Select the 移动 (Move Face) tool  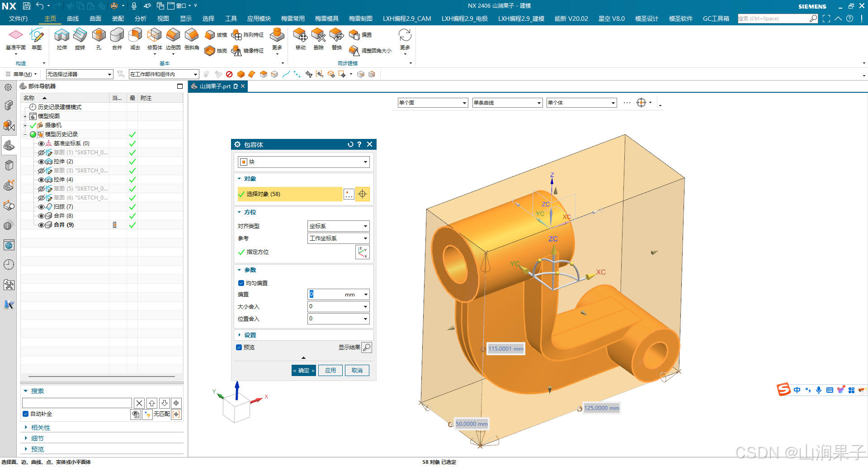300,38
